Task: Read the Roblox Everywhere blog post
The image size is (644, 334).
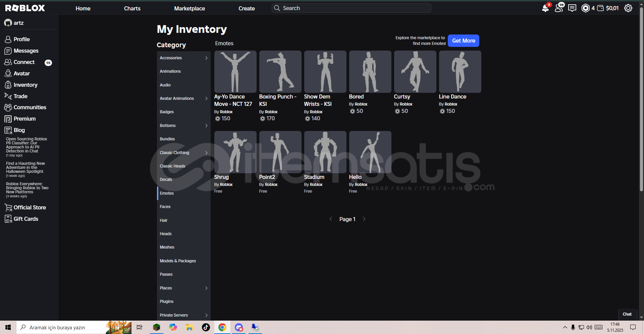Action: click(x=27, y=188)
